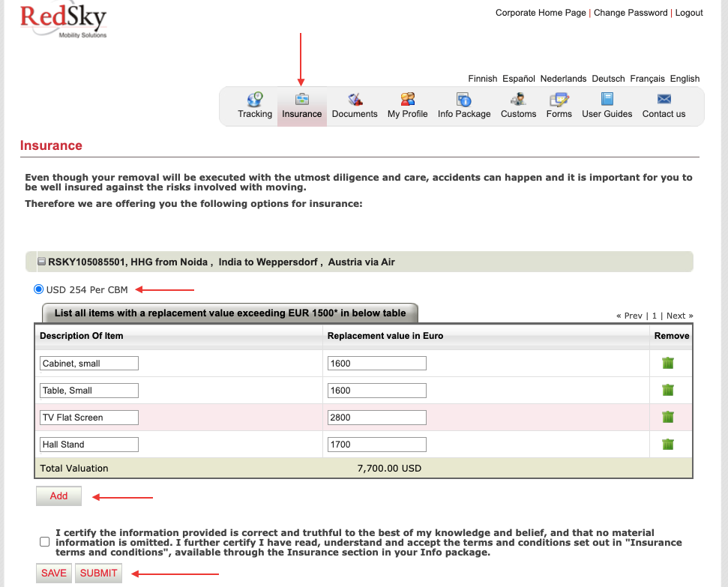Switch language to English
Viewport: 728px width, 587px height.
[685, 79]
